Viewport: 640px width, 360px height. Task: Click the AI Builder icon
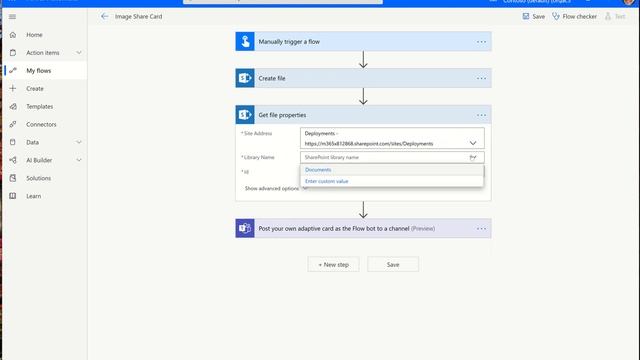pos(13,160)
